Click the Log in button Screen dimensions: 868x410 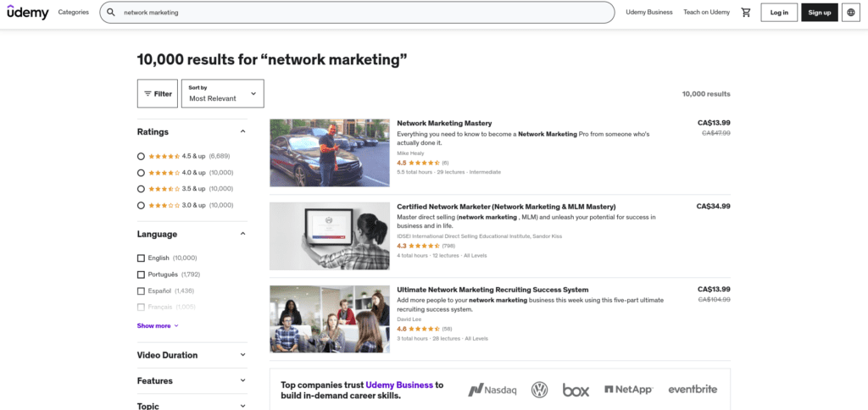pyautogui.click(x=779, y=12)
